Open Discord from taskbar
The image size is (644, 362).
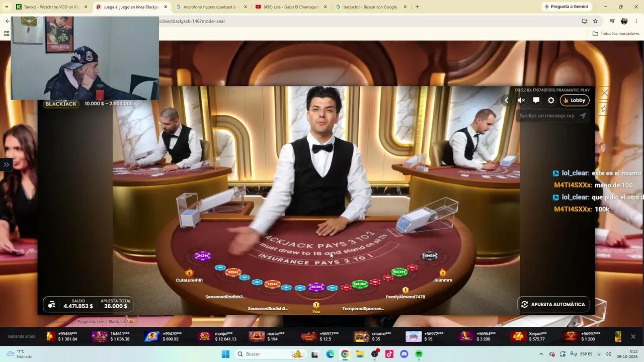[404, 354]
